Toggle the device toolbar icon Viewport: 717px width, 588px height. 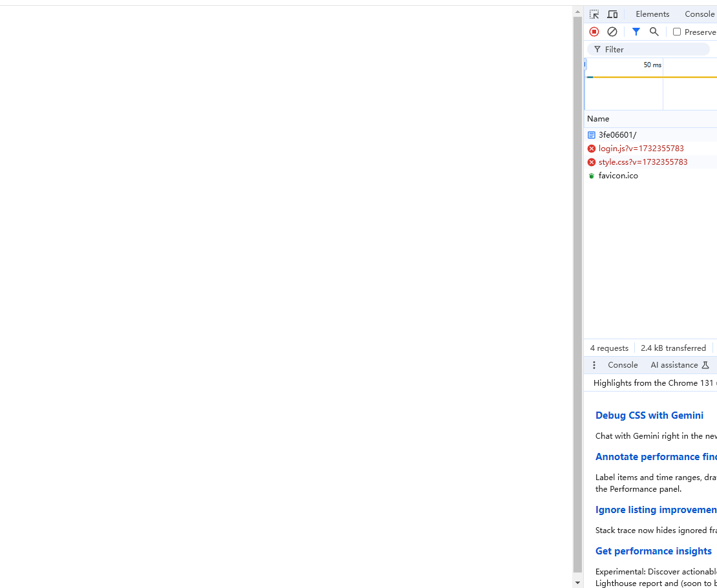(612, 14)
